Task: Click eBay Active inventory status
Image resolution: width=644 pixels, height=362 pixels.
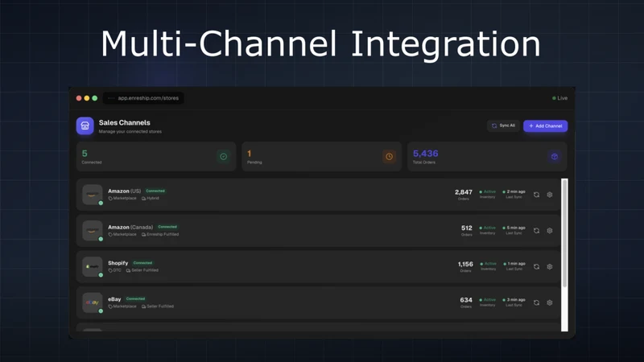Action: 488,299
